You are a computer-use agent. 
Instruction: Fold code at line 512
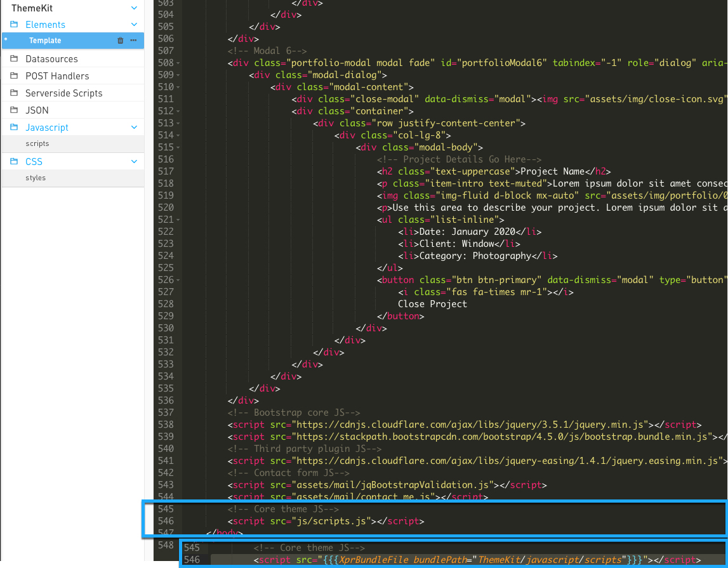pyautogui.click(x=178, y=111)
